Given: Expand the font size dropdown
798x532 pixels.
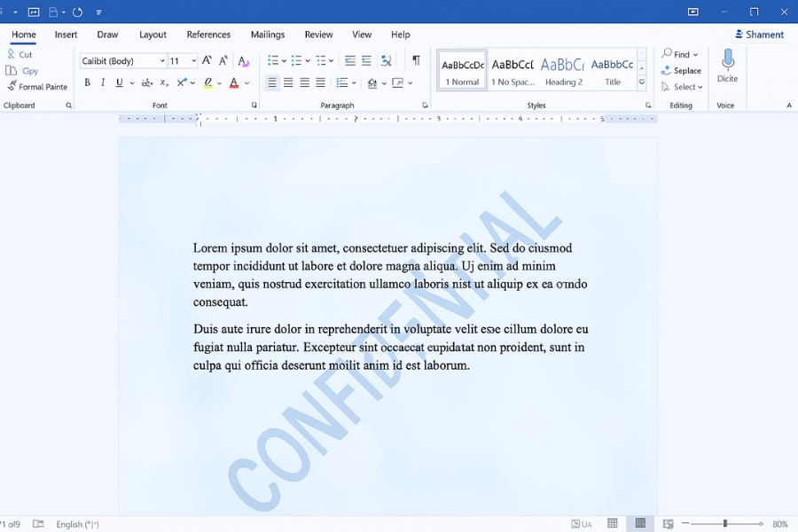Looking at the screenshot, I should [193, 60].
